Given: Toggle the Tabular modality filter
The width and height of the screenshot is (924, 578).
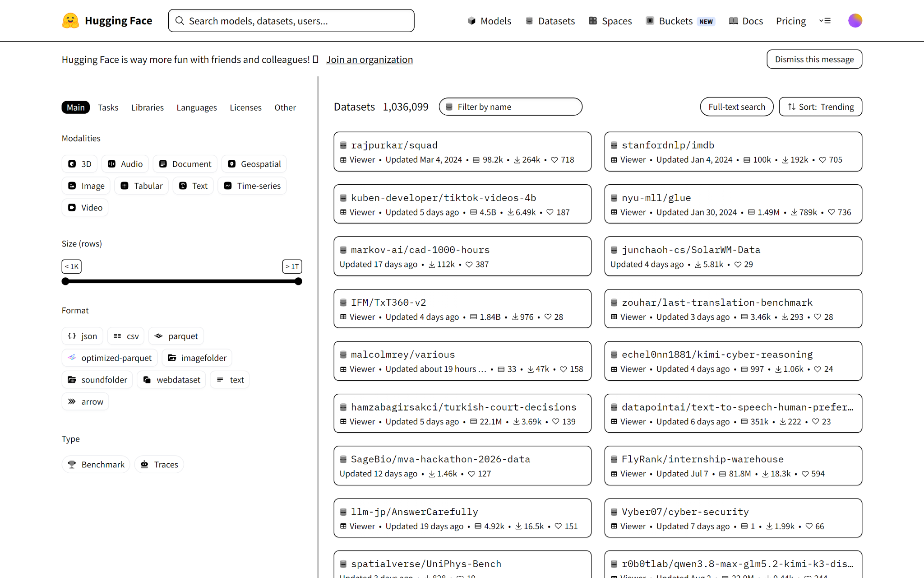Looking at the screenshot, I should click(x=142, y=186).
